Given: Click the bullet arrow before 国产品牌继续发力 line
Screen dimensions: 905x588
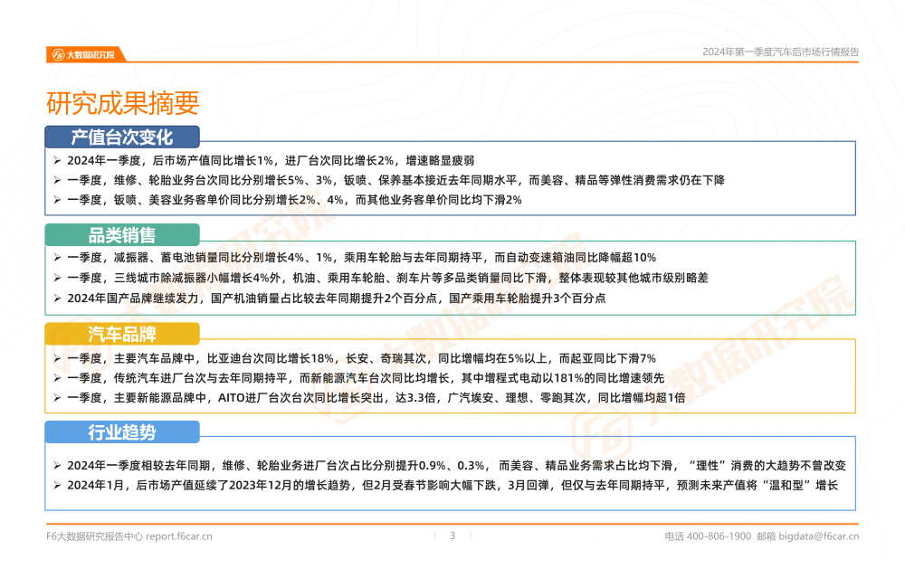Looking at the screenshot, I should (x=57, y=298).
